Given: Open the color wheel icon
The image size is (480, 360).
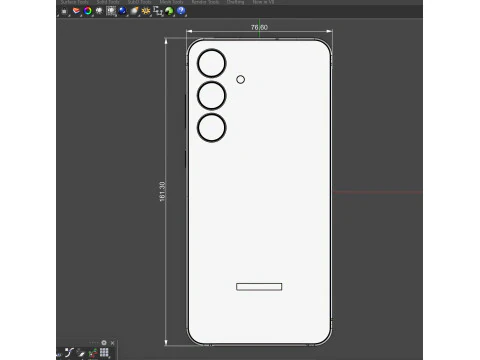Looking at the screenshot, I should pyautogui.click(x=88, y=11).
